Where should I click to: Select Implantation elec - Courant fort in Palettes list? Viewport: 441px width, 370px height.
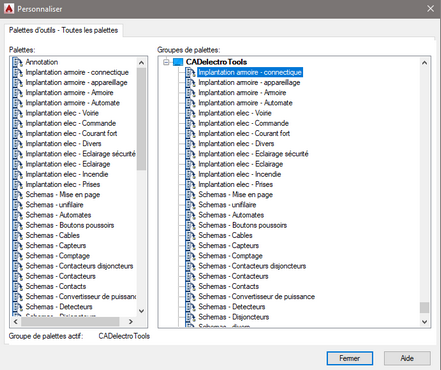(71, 133)
